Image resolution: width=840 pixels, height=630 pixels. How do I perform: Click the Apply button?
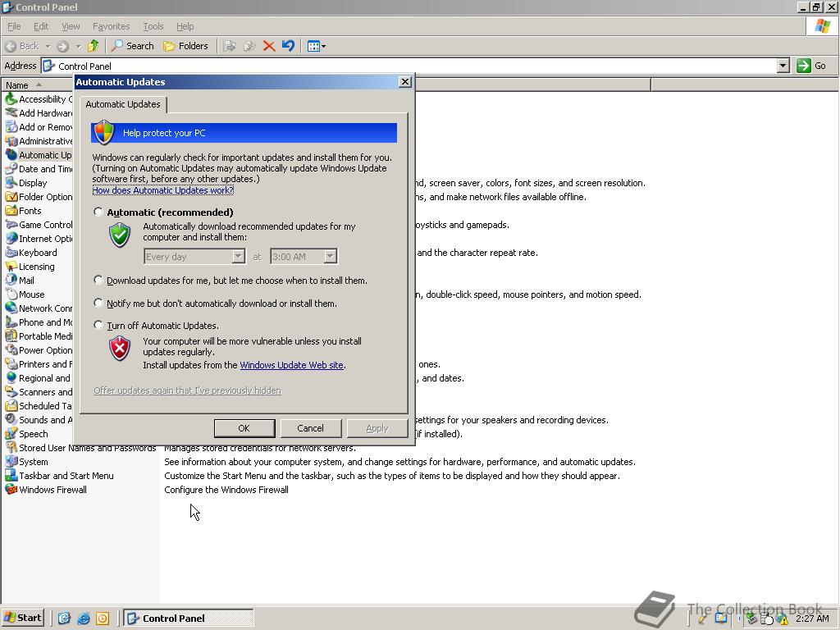coord(377,428)
